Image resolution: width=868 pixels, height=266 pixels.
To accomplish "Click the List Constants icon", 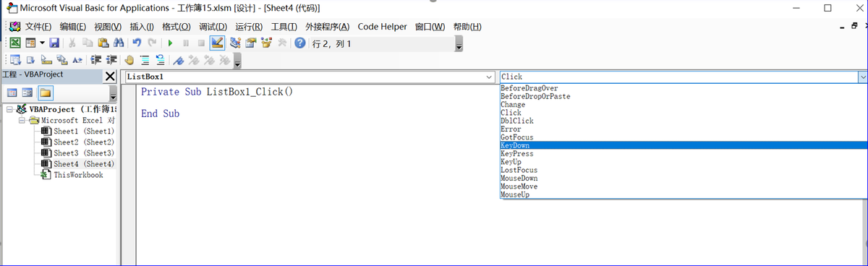I will pos(31,61).
